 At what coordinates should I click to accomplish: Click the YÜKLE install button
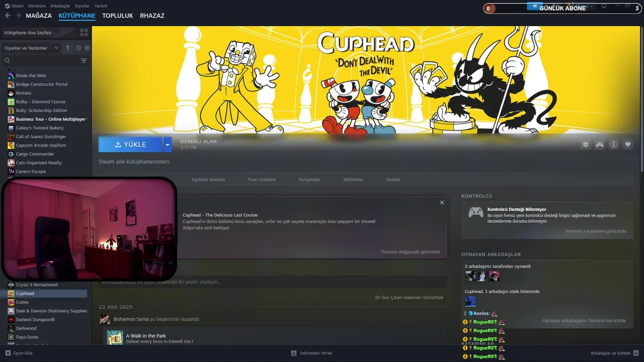[x=130, y=144]
